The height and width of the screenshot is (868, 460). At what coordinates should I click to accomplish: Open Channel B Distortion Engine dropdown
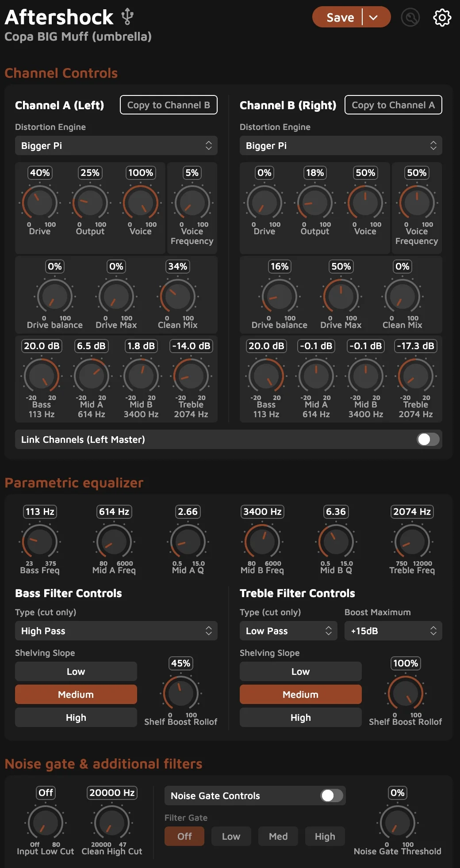(341, 145)
